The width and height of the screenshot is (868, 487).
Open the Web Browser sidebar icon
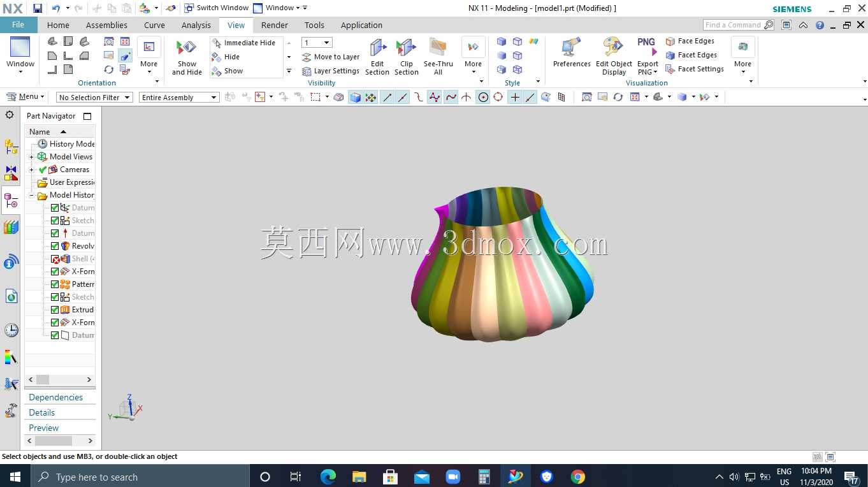(11, 296)
